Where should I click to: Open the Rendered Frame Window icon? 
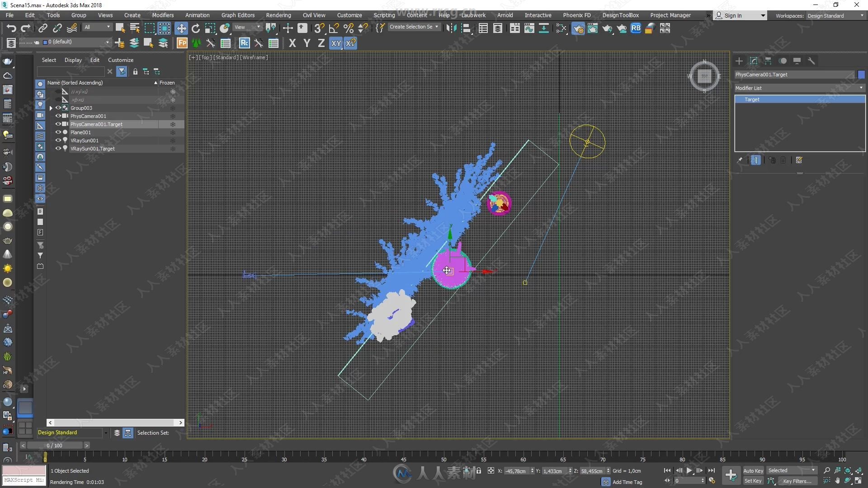pos(592,28)
